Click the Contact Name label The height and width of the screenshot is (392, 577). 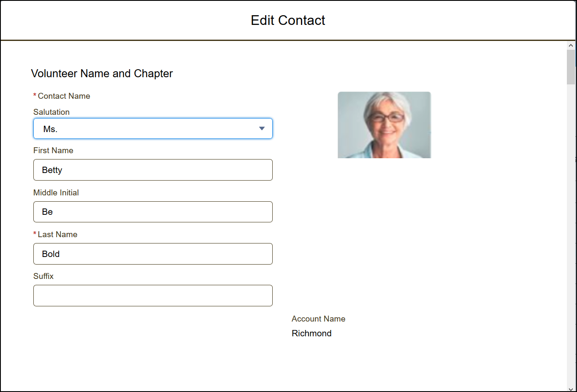[x=64, y=96]
